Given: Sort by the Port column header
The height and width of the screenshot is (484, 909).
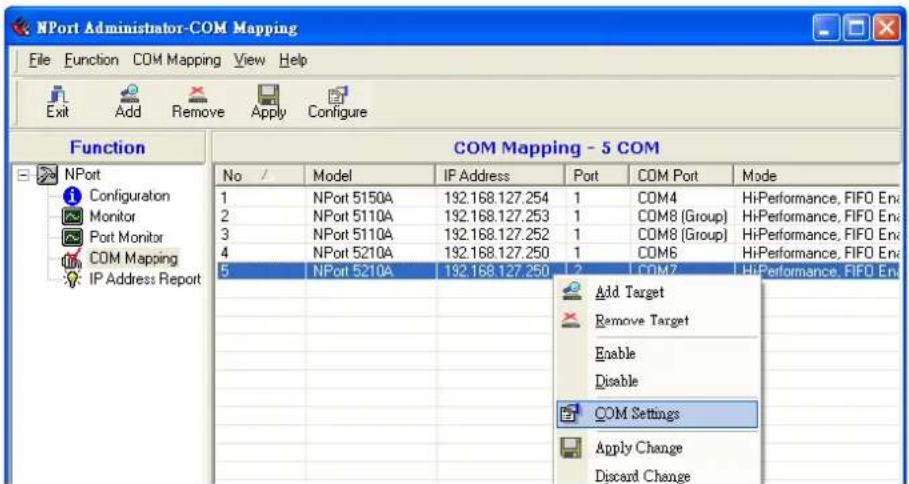Looking at the screenshot, I should pos(597,176).
